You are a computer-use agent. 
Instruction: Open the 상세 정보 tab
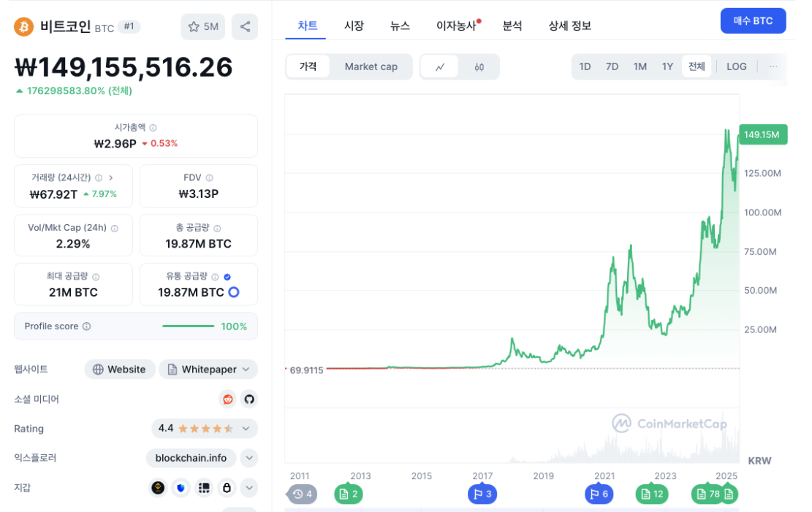pyautogui.click(x=569, y=26)
